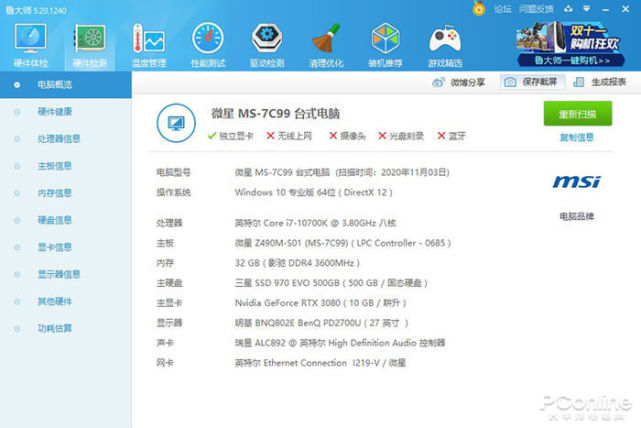Screen dimensions: 641x428
Task: Select 电脑概览 in the sidebar
Action: (x=65, y=85)
